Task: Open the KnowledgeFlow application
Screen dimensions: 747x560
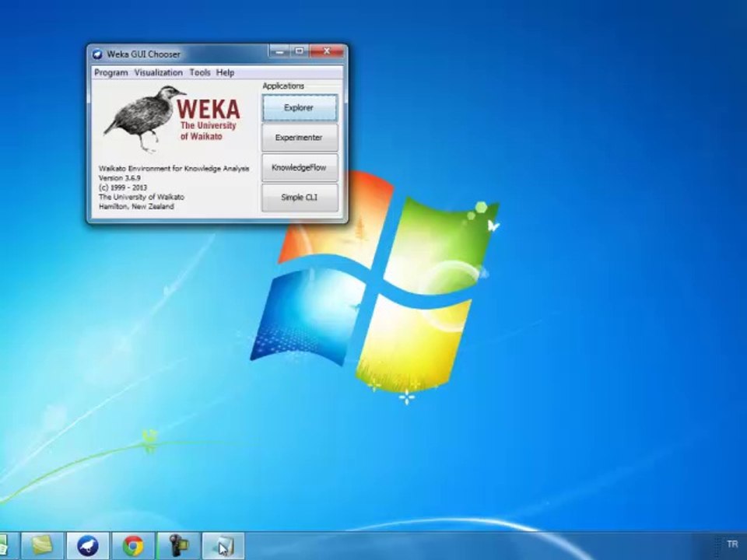Action: [299, 168]
